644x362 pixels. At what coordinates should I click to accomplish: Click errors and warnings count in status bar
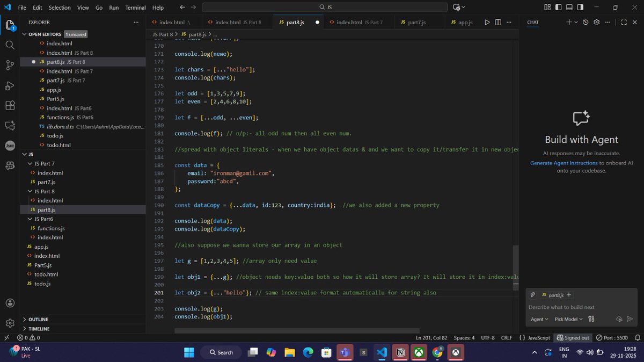pos(28,338)
